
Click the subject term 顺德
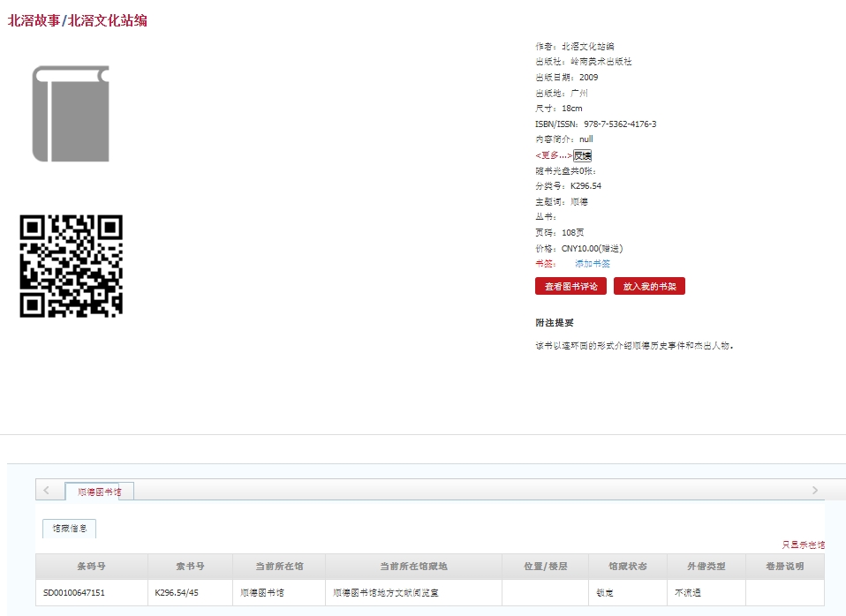(579, 202)
